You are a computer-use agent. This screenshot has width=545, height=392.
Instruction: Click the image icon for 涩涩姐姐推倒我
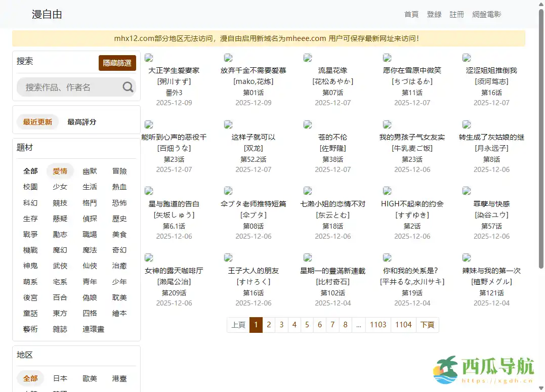tap(466, 57)
